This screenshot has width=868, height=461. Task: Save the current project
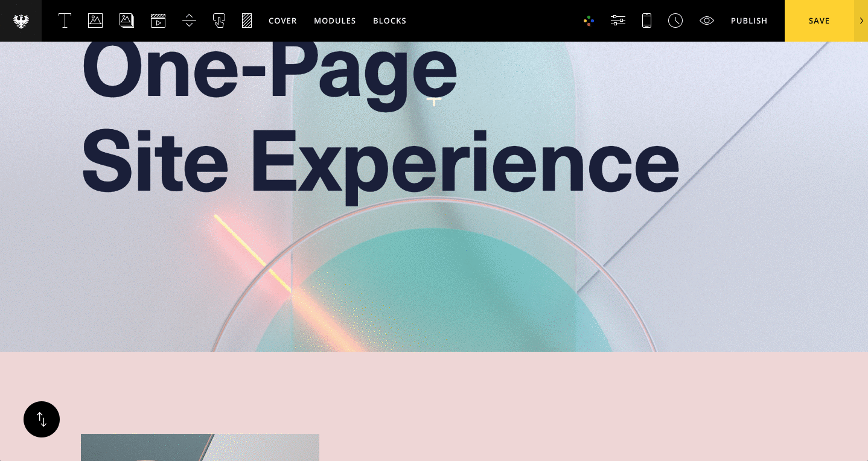pos(819,21)
